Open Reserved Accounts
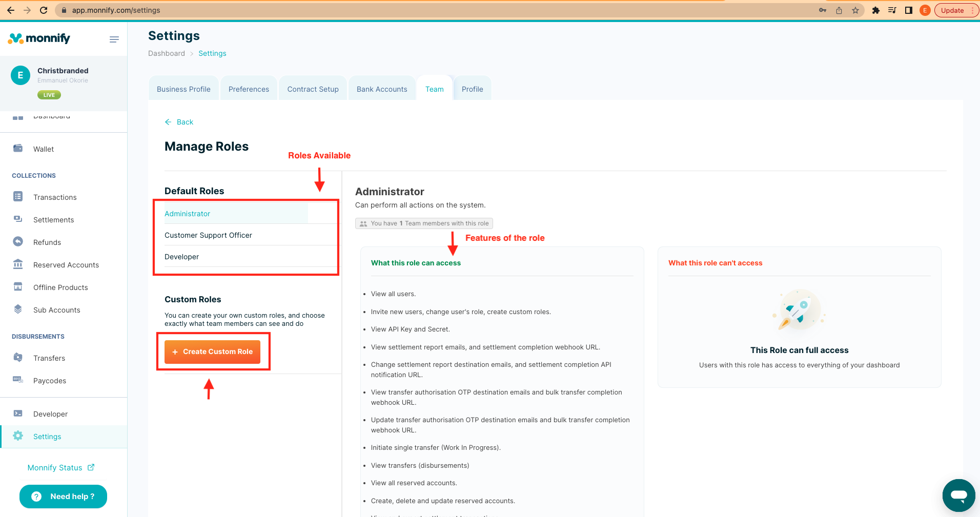 18,264
